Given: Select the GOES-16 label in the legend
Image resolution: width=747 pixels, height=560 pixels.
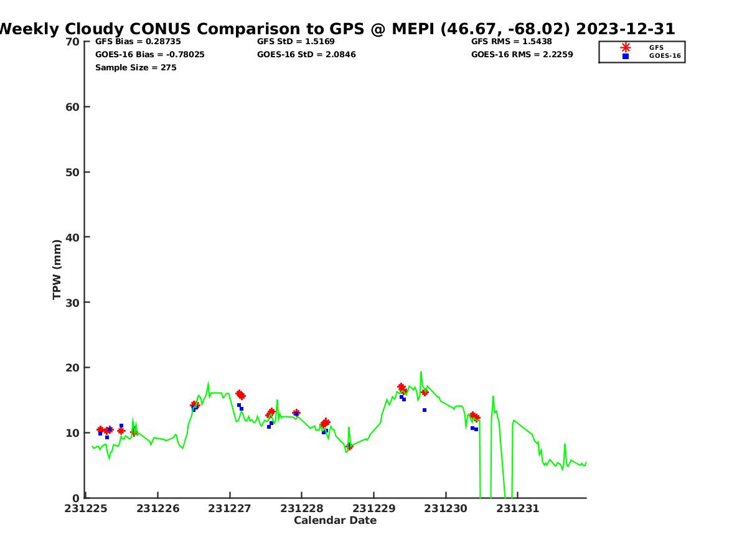Looking at the screenshot, I should click(665, 56).
